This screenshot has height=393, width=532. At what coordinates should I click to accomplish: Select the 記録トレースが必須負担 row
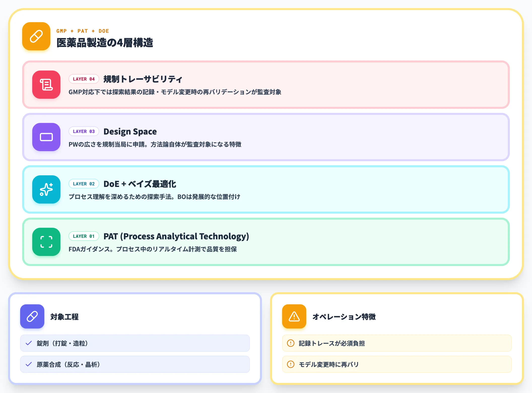(x=397, y=343)
